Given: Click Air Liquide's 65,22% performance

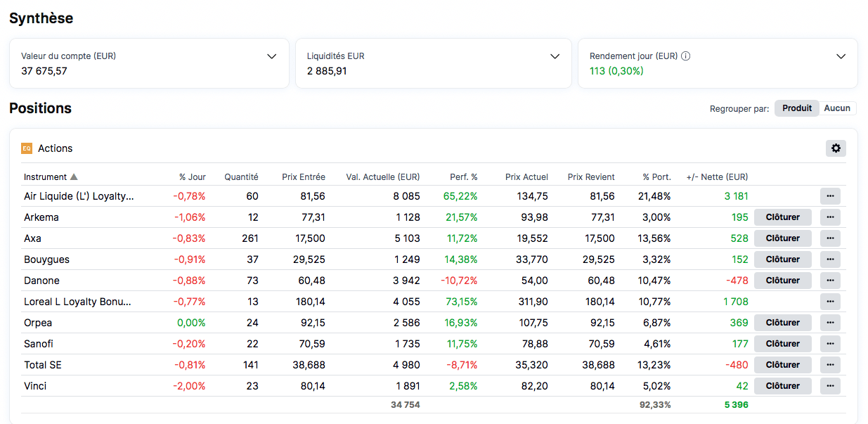Looking at the screenshot, I should pos(460,196).
